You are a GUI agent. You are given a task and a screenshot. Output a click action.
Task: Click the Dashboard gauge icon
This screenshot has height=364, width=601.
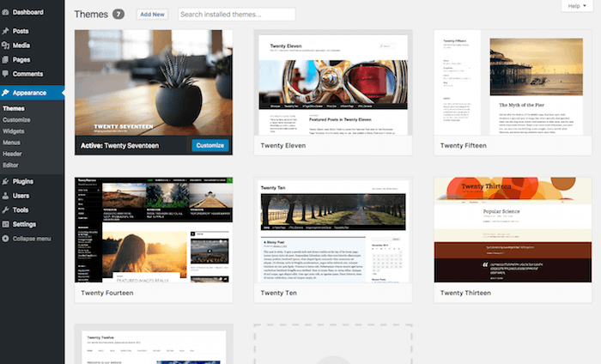5,12
